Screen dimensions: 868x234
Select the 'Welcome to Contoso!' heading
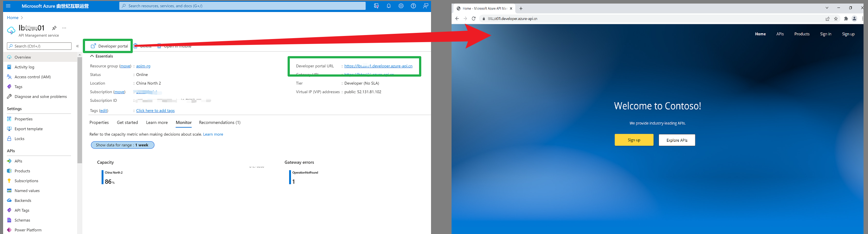[657, 106]
